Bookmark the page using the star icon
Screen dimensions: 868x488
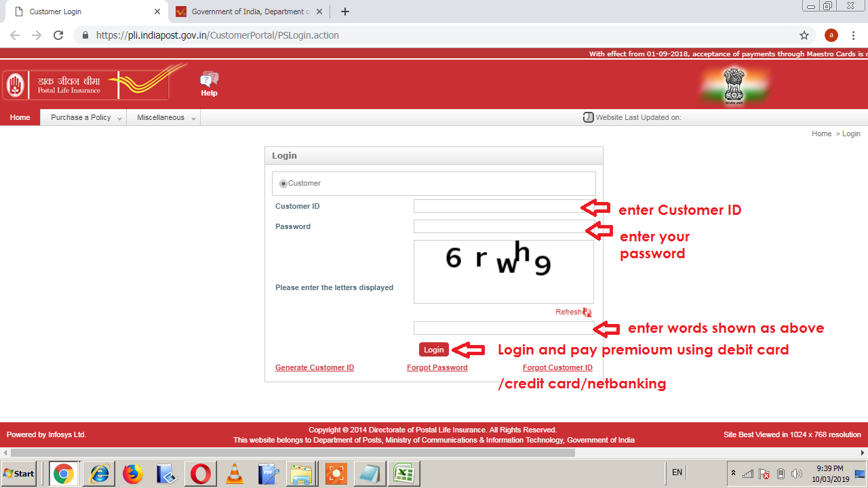point(804,35)
